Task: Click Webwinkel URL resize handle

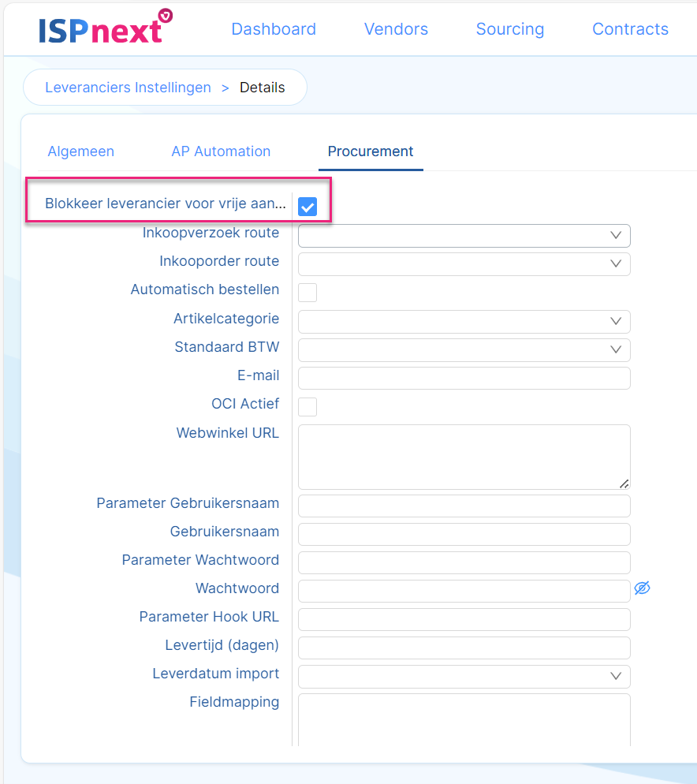Action: (x=624, y=483)
